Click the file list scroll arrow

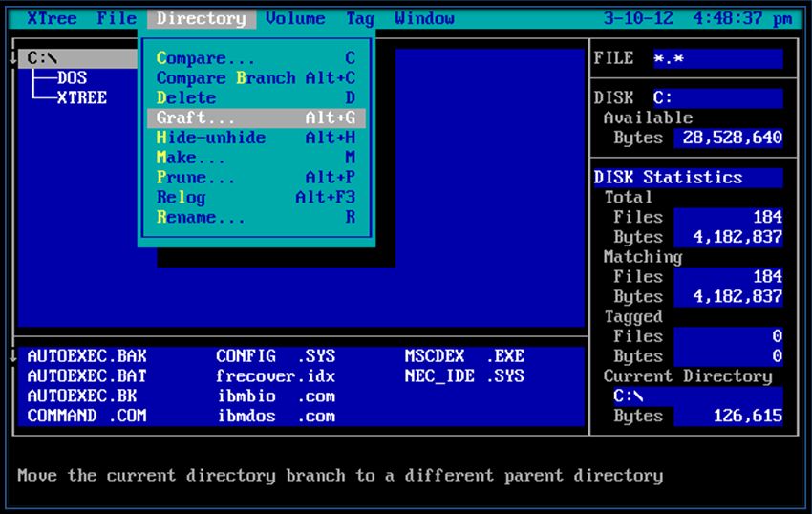pos(12,356)
